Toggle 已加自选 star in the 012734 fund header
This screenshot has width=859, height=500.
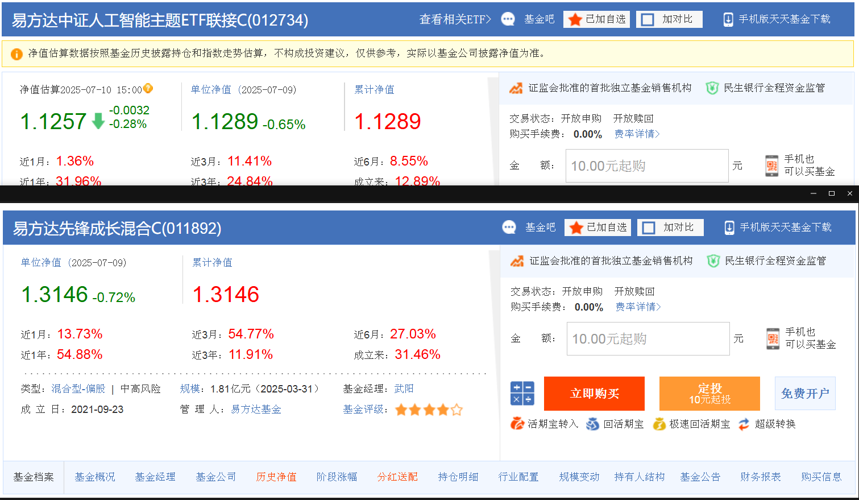tap(596, 19)
